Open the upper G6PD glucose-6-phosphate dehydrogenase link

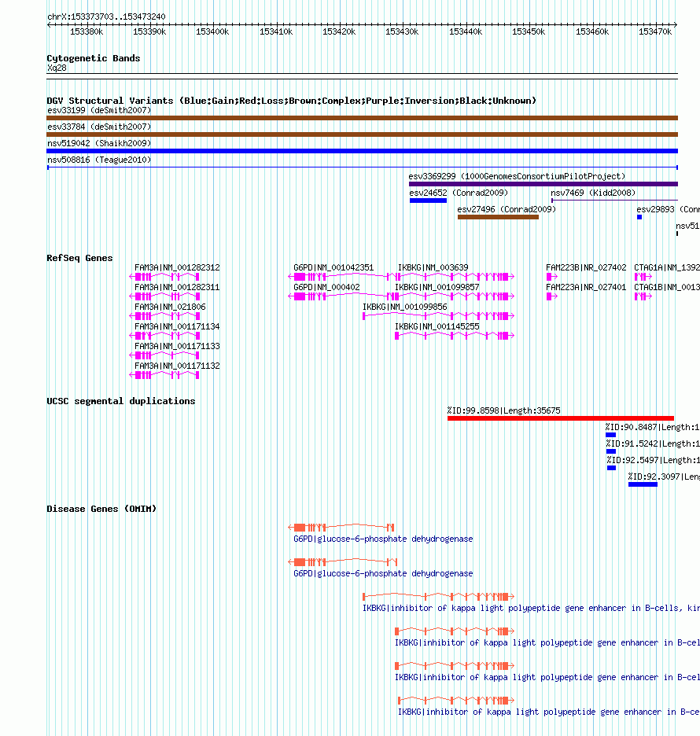383,539
